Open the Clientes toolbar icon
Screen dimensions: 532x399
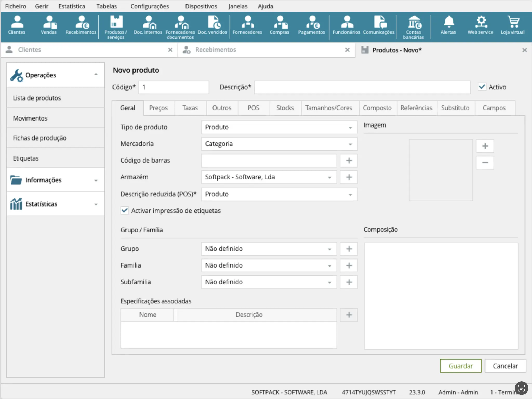click(17, 25)
